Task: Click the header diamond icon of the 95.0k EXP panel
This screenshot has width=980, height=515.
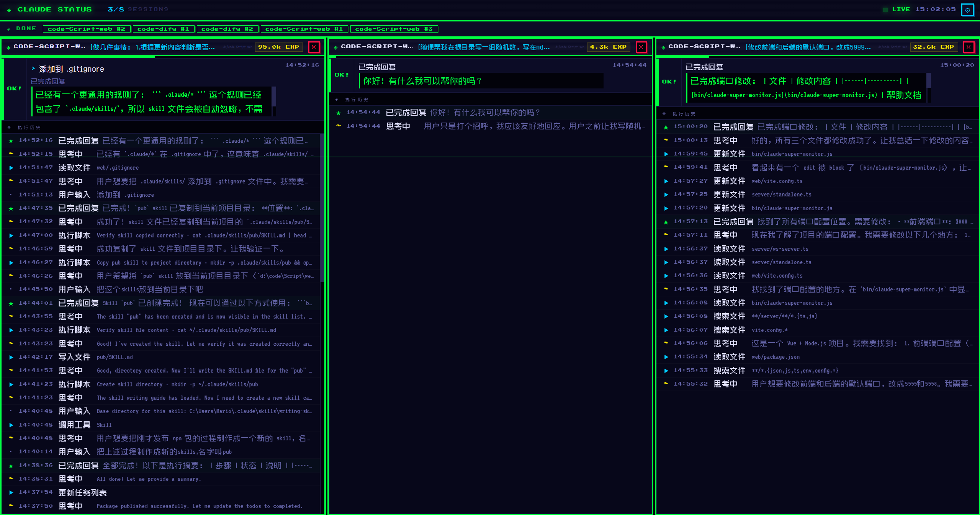Action: (8, 47)
